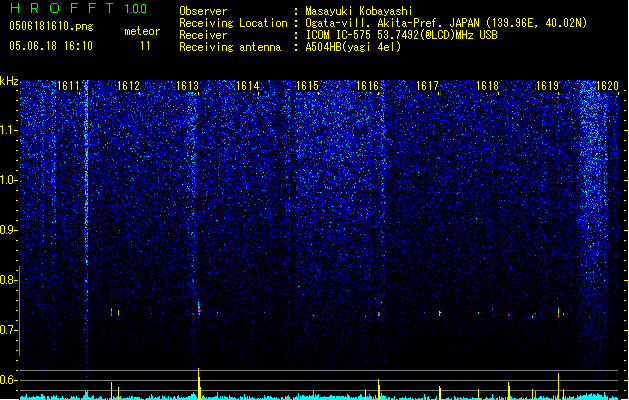Click the Ogata-vill. Akita-Pref. JAPAN location text
This screenshot has width=629, height=400.
[x=446, y=23]
